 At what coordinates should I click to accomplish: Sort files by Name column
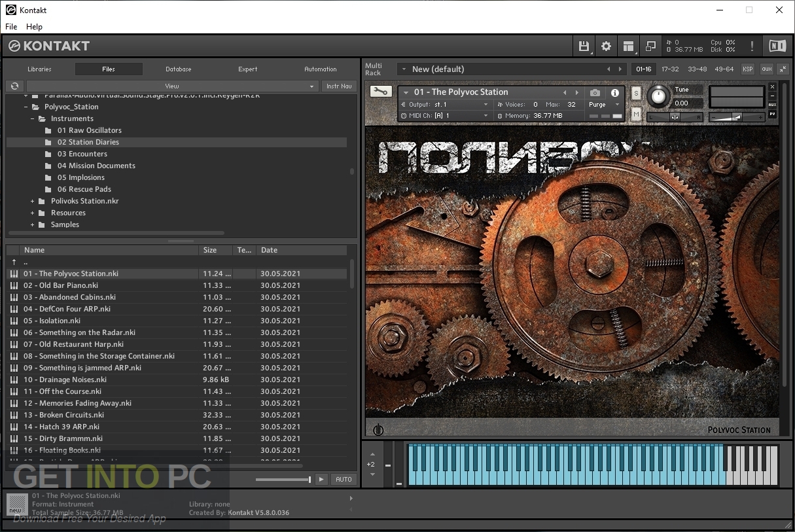pos(109,250)
